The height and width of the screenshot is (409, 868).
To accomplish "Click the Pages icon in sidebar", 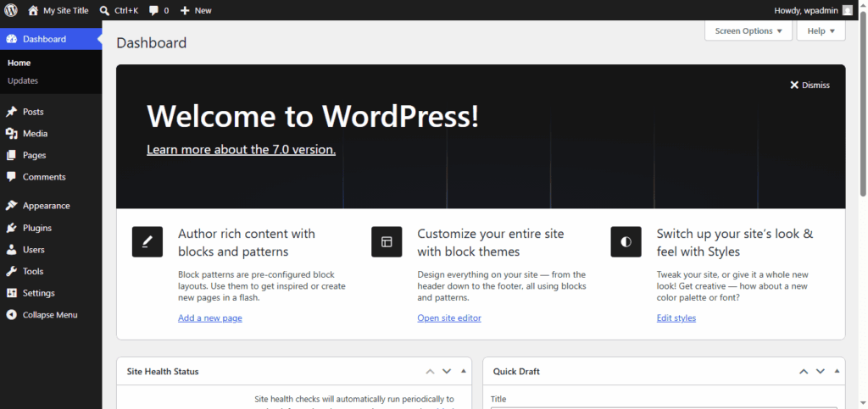I will [x=12, y=155].
